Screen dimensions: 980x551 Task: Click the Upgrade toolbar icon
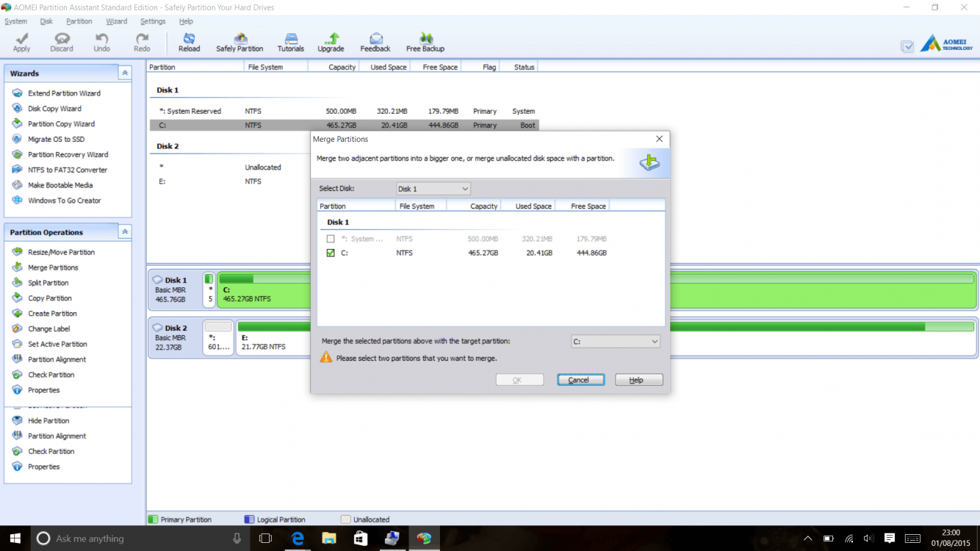[331, 41]
